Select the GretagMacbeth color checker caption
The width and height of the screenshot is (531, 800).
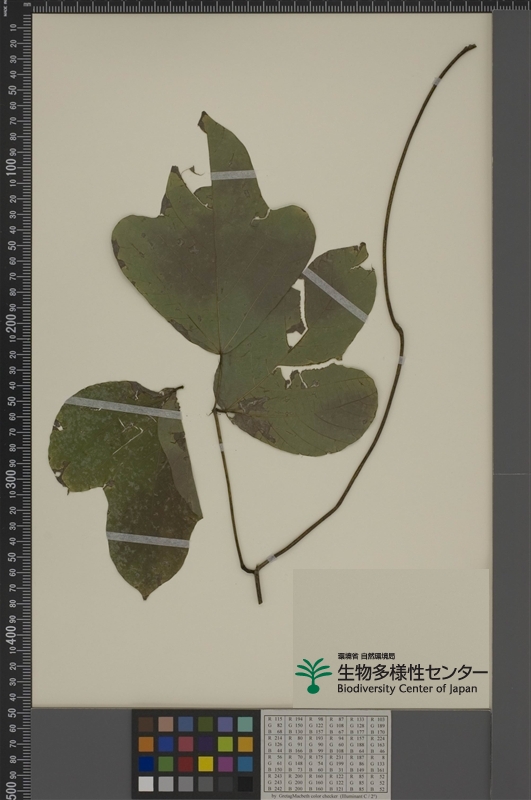[x=326, y=796]
